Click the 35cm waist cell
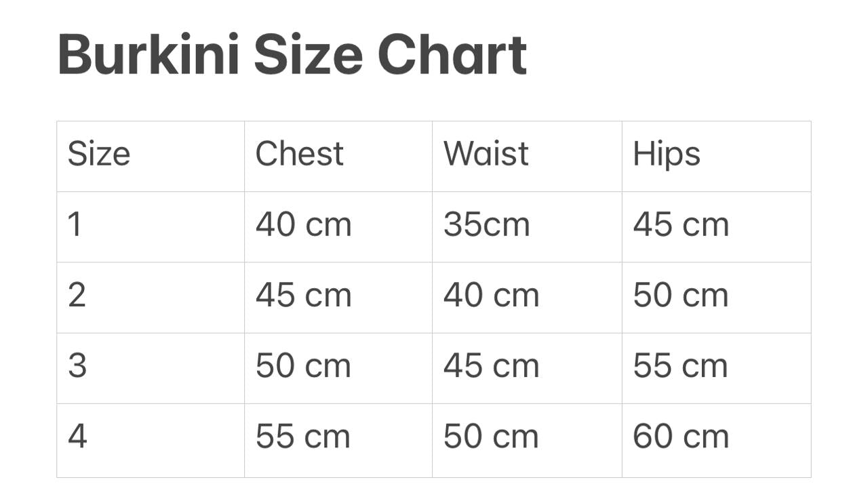The width and height of the screenshot is (868, 503). pos(527,227)
